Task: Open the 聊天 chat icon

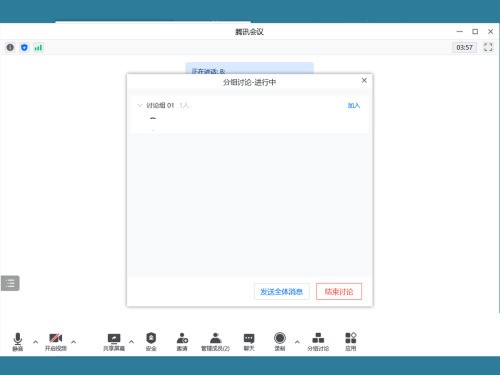Action: point(249,341)
